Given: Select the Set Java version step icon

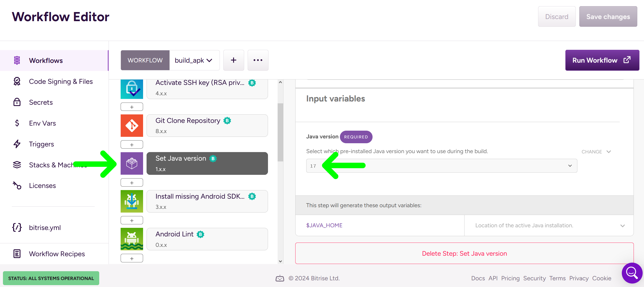Looking at the screenshot, I should (132, 163).
